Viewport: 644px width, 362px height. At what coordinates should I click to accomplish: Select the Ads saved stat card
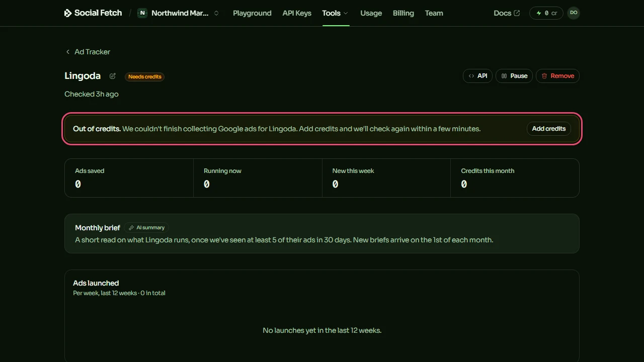click(129, 178)
